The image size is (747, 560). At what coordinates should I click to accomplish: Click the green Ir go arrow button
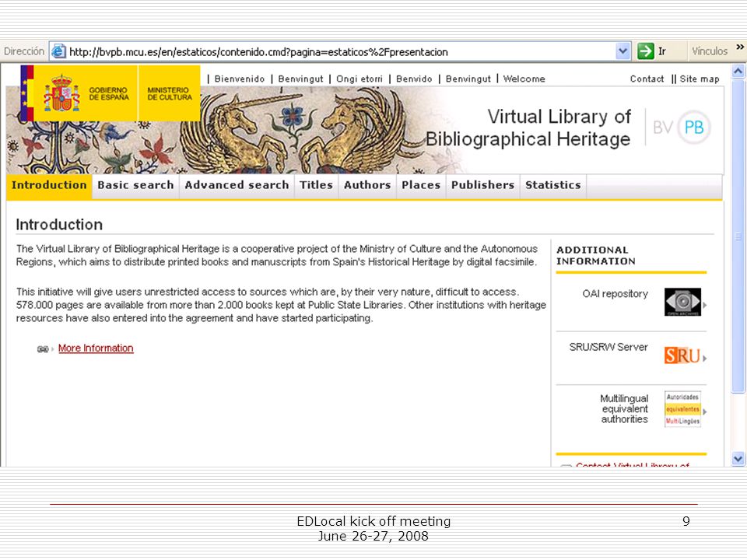[646, 51]
